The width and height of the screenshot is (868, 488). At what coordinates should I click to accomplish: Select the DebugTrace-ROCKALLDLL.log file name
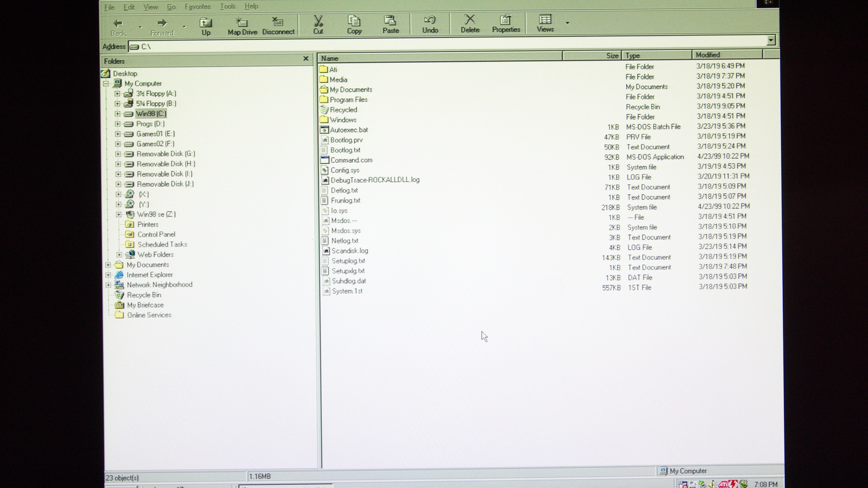(375, 180)
